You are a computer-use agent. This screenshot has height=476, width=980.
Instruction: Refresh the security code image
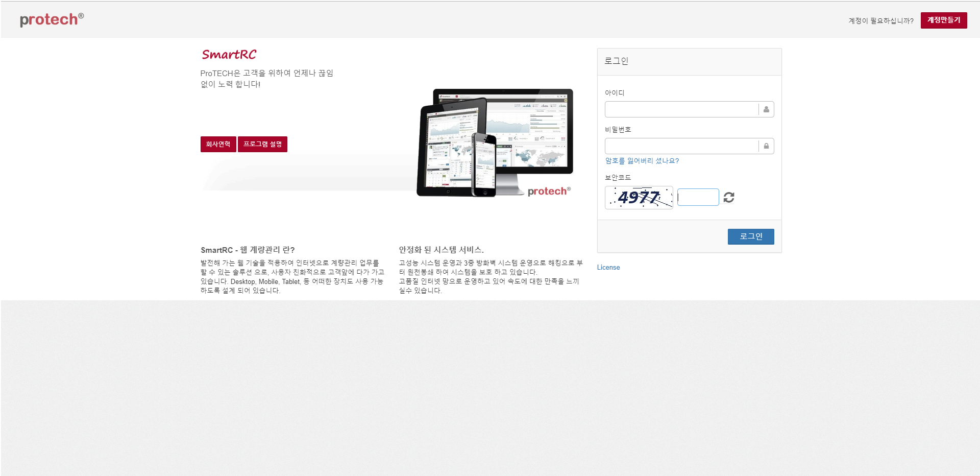click(729, 197)
